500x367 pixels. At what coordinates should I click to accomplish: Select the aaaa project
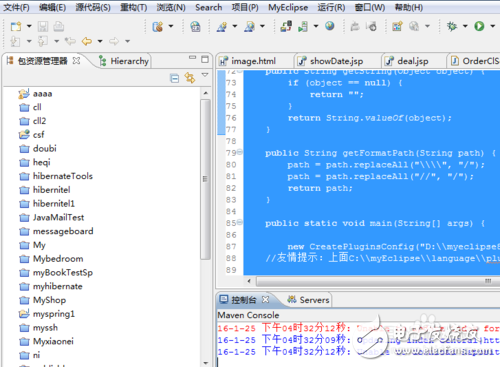click(x=35, y=93)
